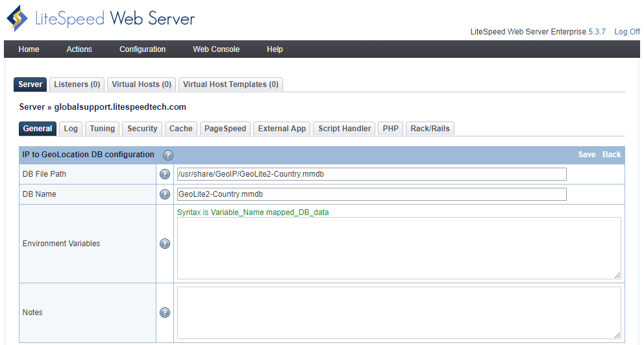Open the PageSpeed sub-tab
The width and height of the screenshot is (644, 345).
[225, 129]
